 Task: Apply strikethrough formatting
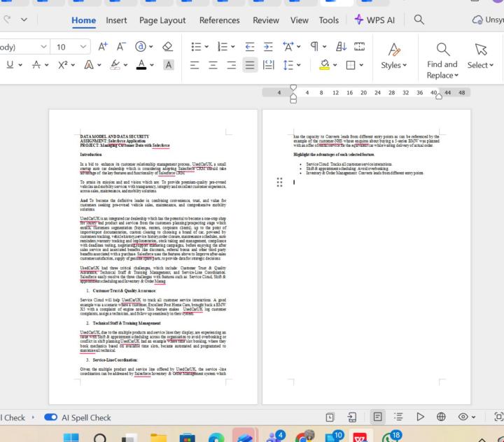coord(36,65)
